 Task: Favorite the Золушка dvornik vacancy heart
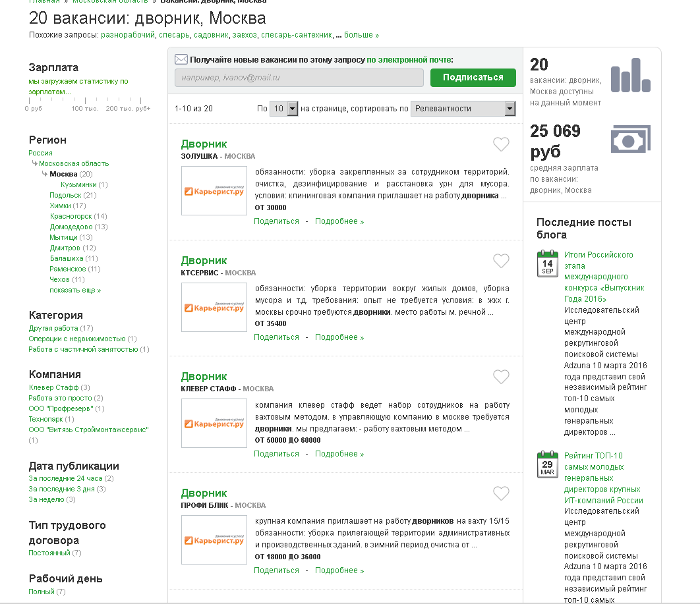click(501, 144)
